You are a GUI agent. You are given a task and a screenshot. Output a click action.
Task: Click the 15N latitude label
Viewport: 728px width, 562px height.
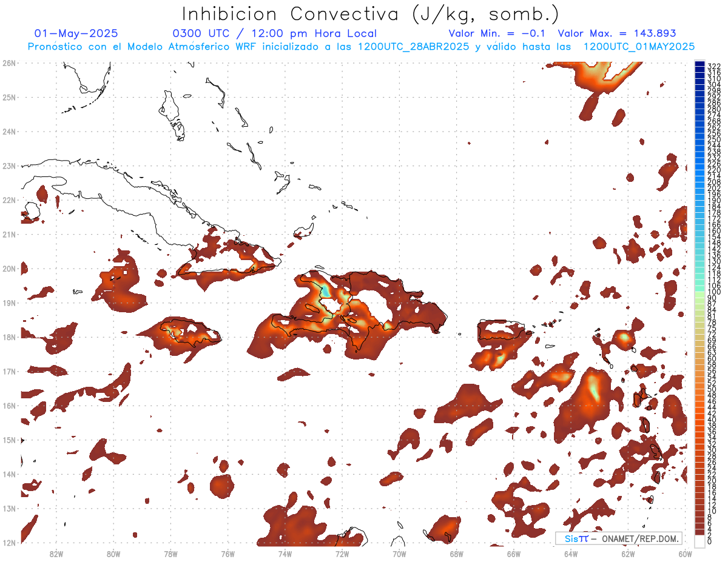tap(9, 440)
